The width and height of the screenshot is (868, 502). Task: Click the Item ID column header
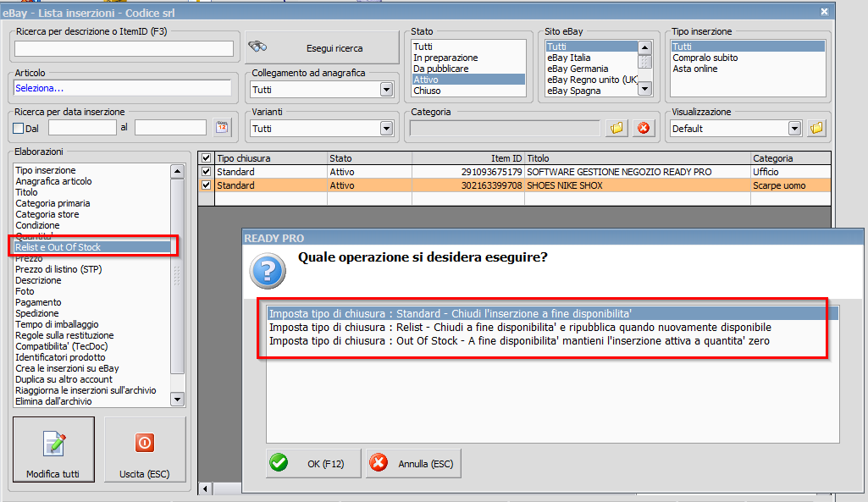[468, 158]
